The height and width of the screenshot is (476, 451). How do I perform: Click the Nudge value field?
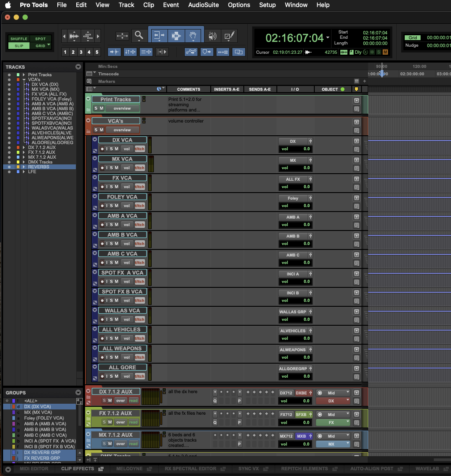439,45
